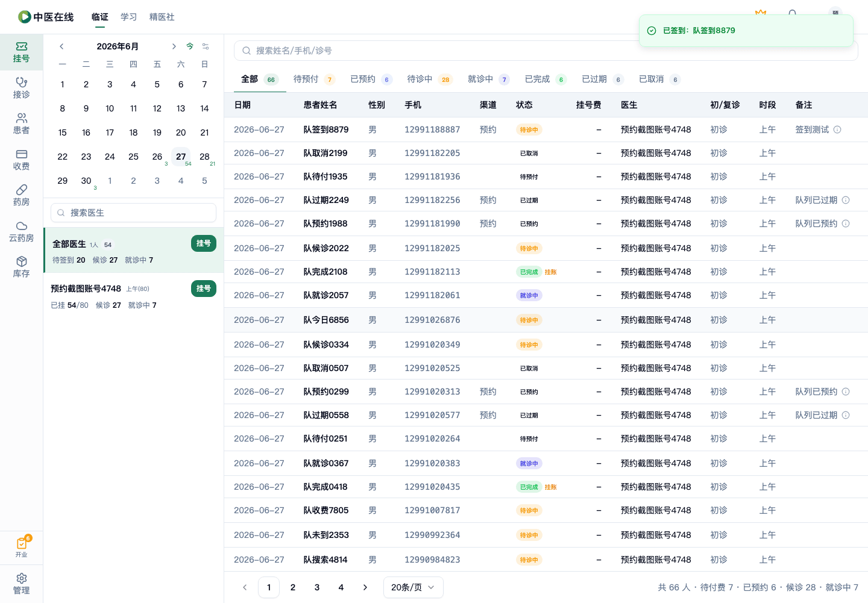Select the 待预付 status tab

(x=314, y=79)
